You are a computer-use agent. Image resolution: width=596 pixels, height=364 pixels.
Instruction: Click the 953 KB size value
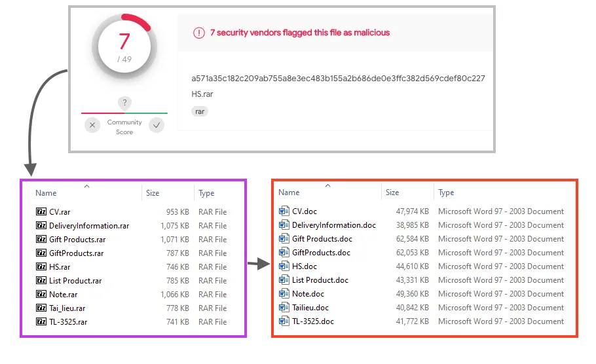[x=177, y=212]
